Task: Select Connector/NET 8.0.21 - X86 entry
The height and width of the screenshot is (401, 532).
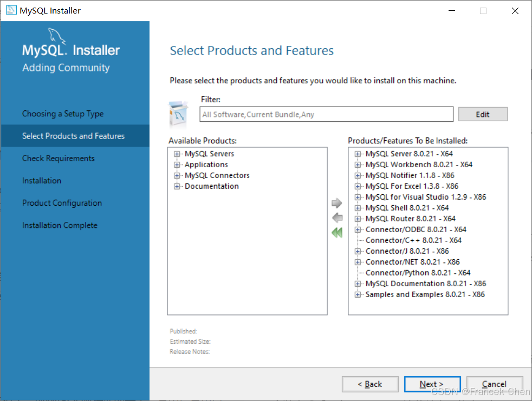Action: pyautogui.click(x=413, y=262)
